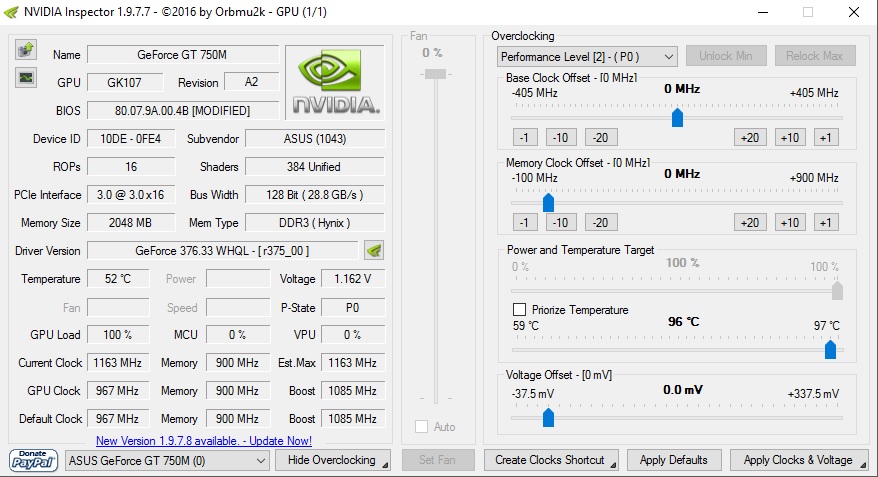Click the BIOS version field
Viewport: 878px width, 477px height.
tap(183, 111)
